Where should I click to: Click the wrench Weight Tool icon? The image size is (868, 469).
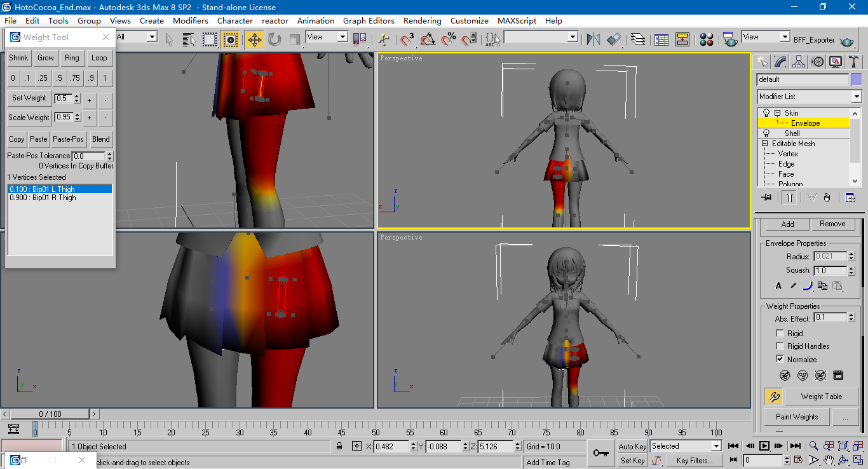[x=773, y=397]
